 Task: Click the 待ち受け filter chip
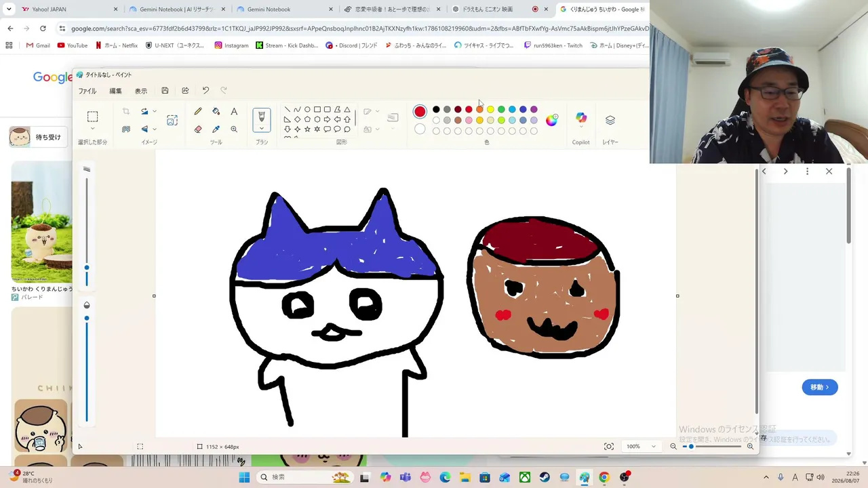click(x=39, y=137)
